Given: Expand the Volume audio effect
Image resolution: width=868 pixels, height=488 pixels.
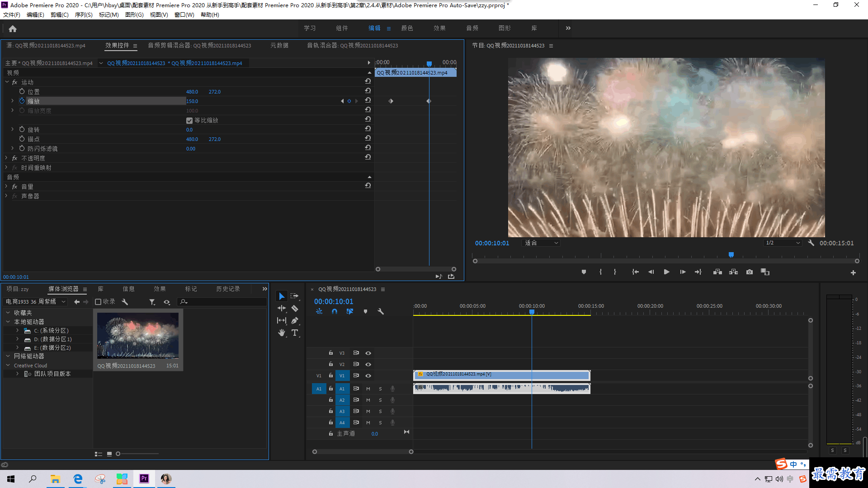Looking at the screenshot, I should click(7, 187).
